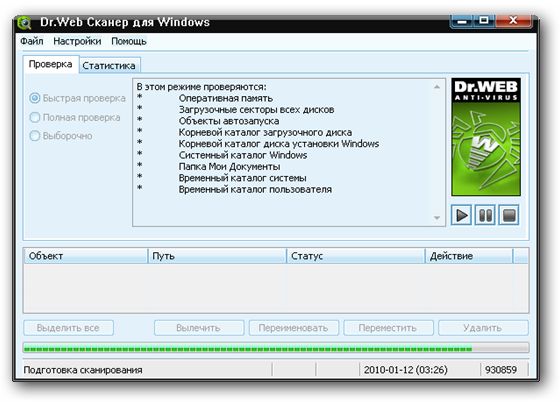Click the Удалить button
The width and height of the screenshot is (560, 402).
click(483, 328)
